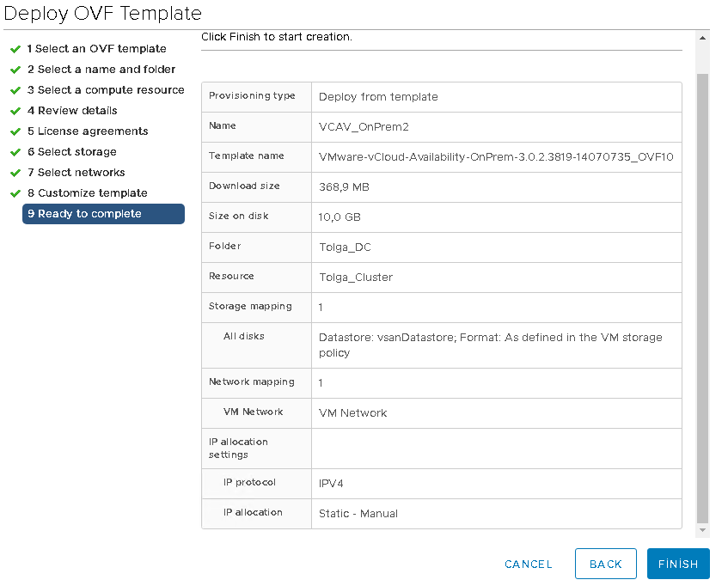Click the green checkmark beside Select a compute resource

point(15,90)
